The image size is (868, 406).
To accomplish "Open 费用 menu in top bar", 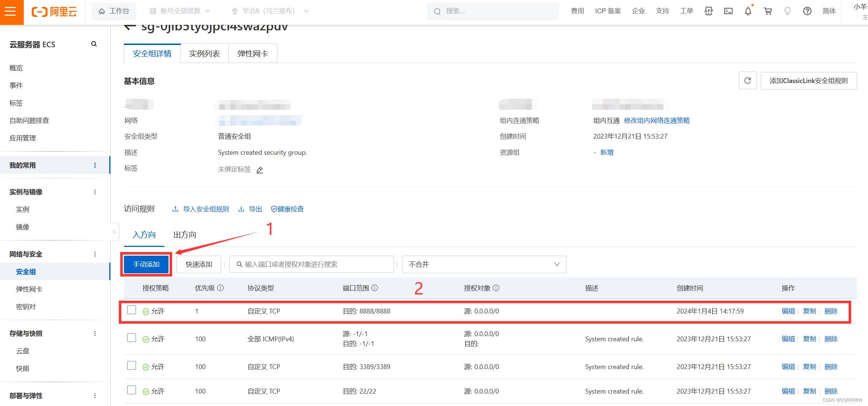I will (x=577, y=11).
